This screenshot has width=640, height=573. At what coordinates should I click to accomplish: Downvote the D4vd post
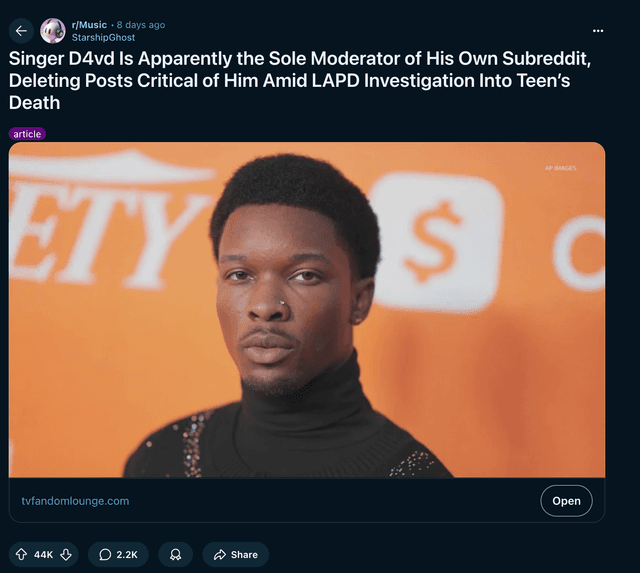click(66, 554)
